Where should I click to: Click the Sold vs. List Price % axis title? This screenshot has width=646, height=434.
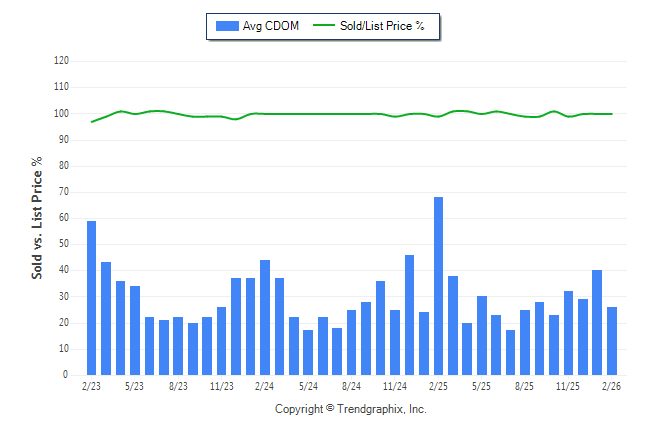[x=38, y=217]
